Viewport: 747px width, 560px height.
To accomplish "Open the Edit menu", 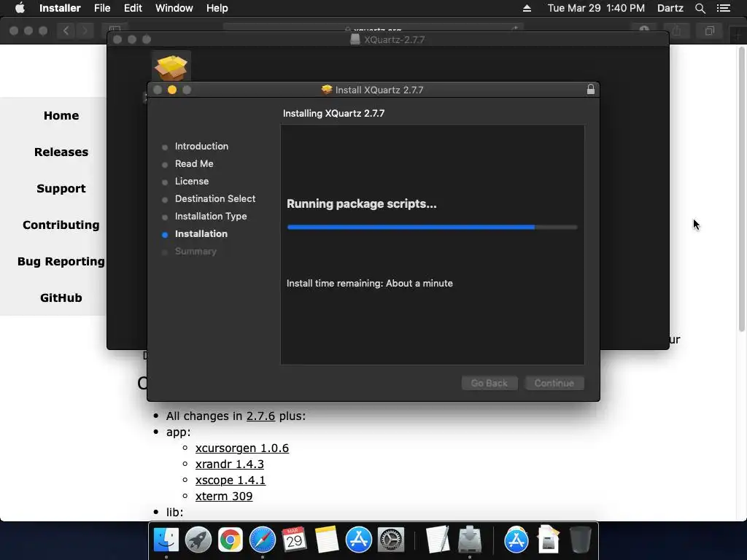I will pyautogui.click(x=133, y=8).
